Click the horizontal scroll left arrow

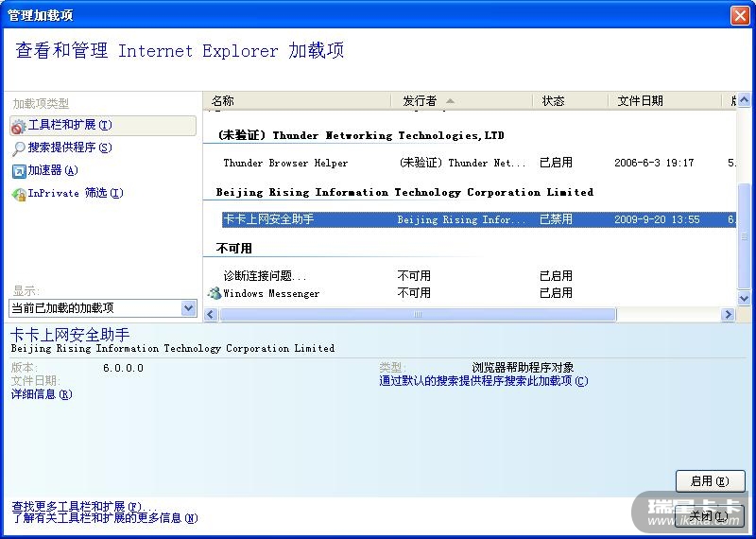pyautogui.click(x=211, y=315)
